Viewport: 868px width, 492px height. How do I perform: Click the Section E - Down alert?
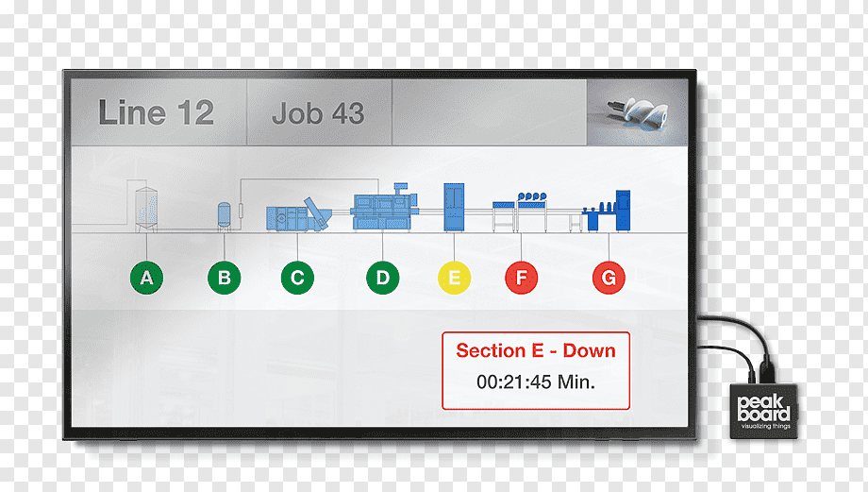[x=536, y=350]
